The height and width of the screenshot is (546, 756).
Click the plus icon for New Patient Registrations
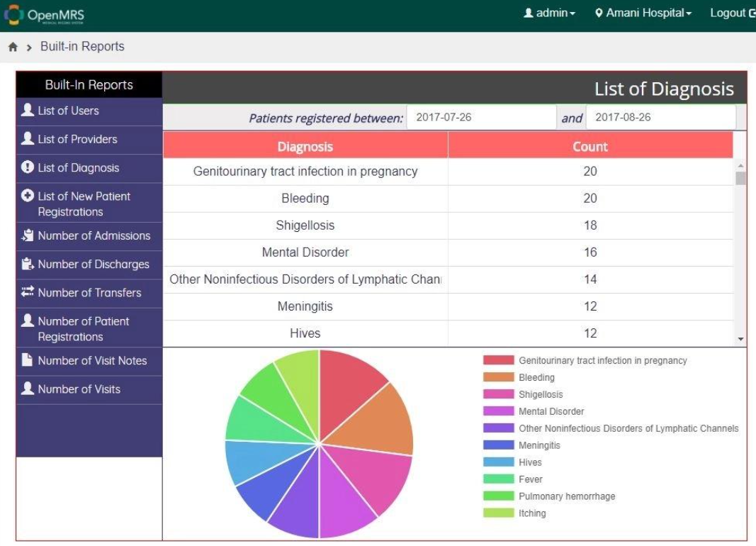point(28,195)
